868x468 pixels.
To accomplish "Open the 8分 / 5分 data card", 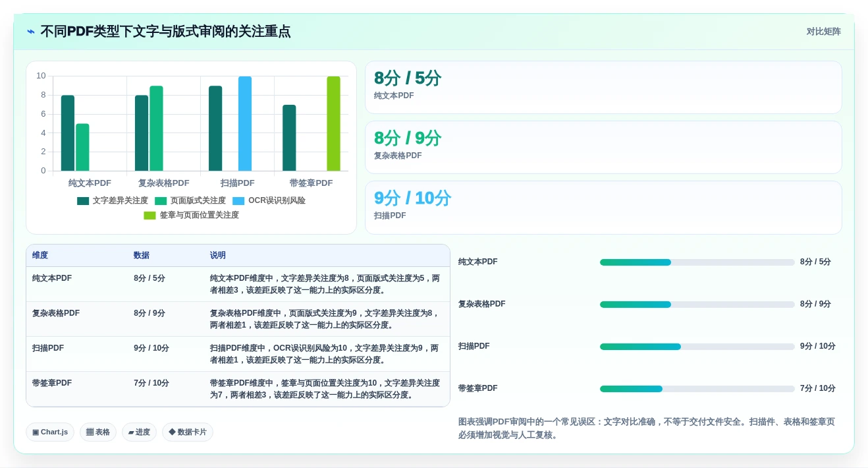I will [x=603, y=88].
